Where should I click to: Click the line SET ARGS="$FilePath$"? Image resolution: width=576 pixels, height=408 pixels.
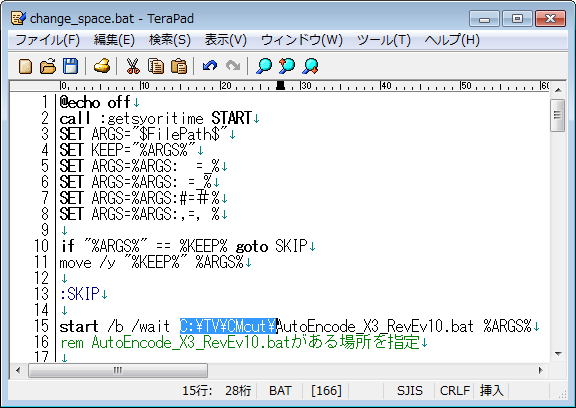[x=144, y=134]
